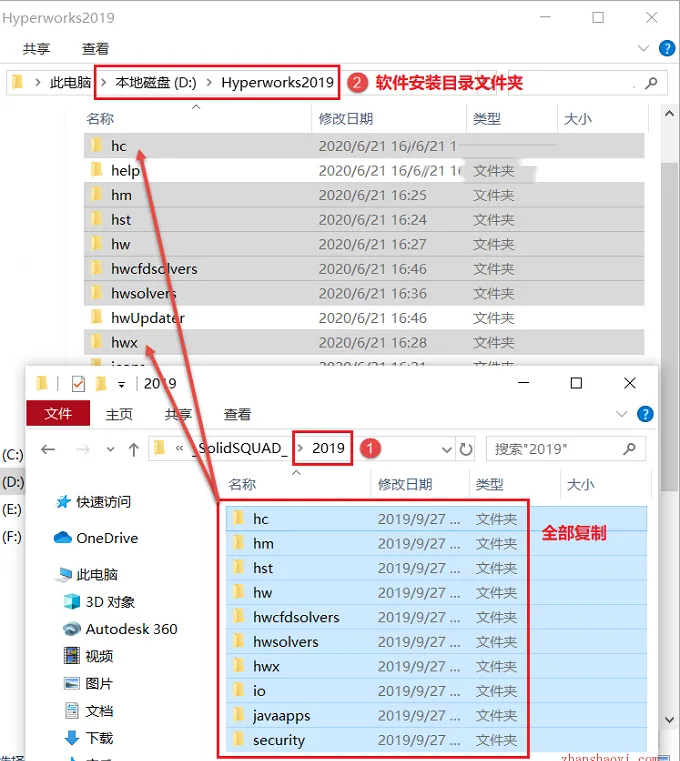Sort by 修改日期 in the Hyperworks2019 window
The width and height of the screenshot is (680, 761).
pos(346,118)
